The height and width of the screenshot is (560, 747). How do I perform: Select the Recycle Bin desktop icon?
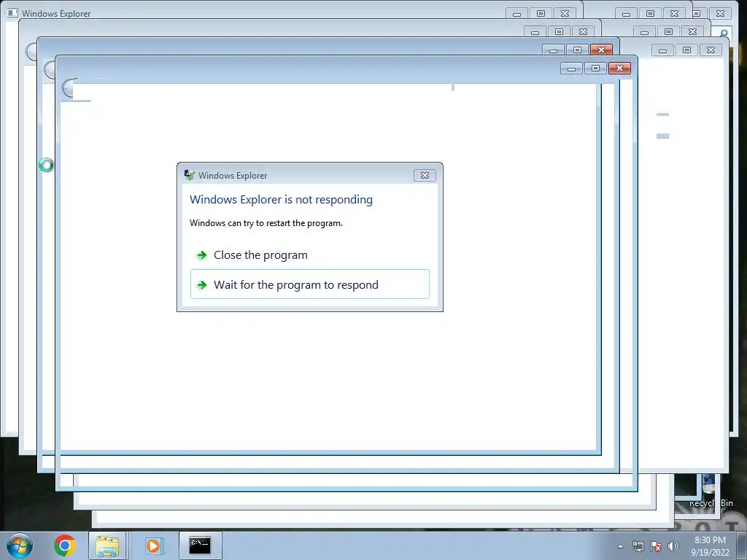coord(711,491)
